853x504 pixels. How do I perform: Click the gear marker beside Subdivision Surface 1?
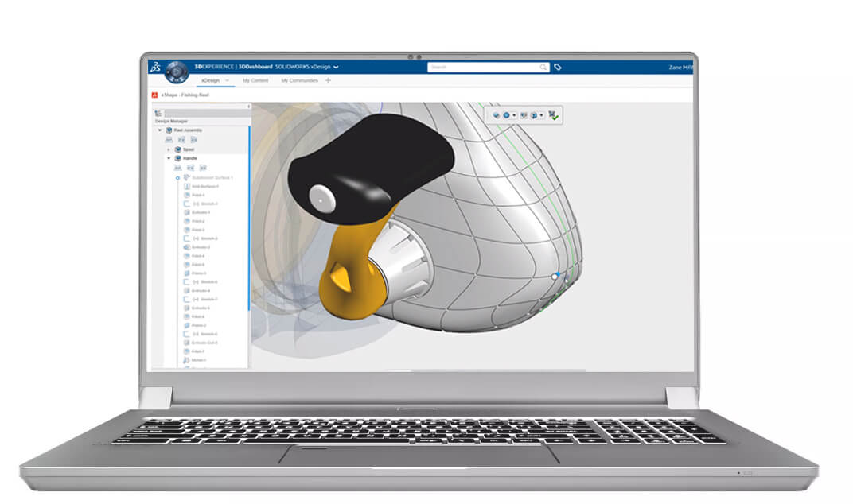177,178
